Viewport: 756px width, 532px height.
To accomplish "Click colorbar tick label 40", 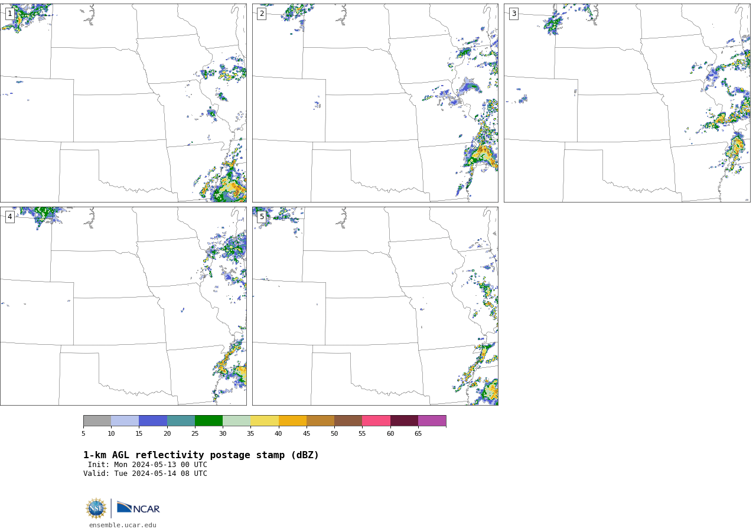I will (x=279, y=434).
